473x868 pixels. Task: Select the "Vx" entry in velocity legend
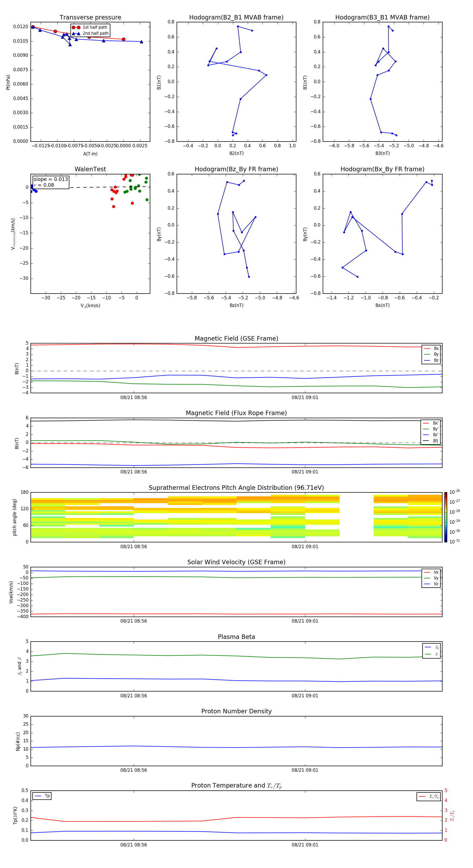[431, 573]
